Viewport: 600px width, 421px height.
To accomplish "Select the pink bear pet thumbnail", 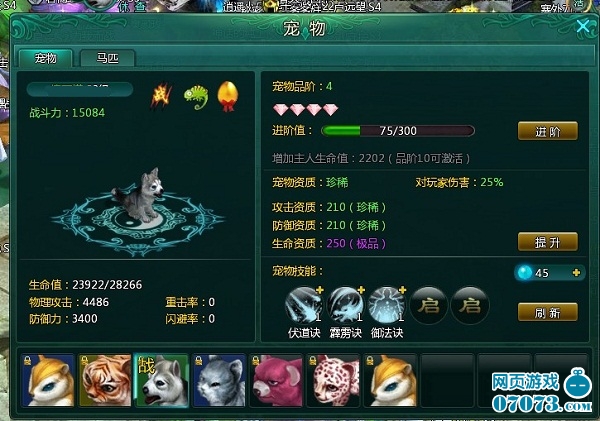I will pos(276,380).
